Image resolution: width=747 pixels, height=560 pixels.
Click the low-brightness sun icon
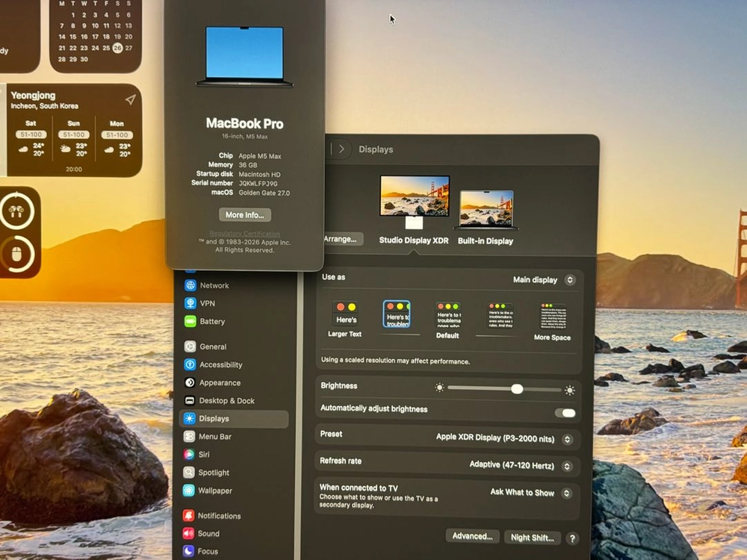tap(439, 388)
